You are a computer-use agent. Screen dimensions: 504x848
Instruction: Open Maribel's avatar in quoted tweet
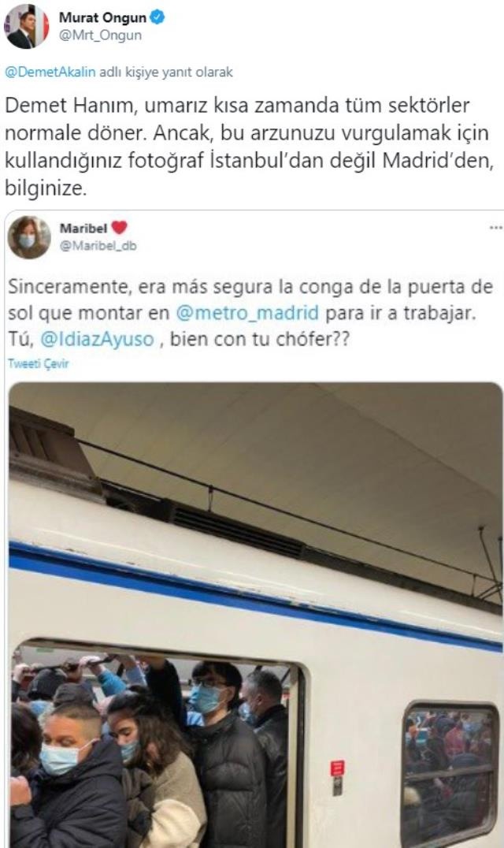(x=29, y=237)
